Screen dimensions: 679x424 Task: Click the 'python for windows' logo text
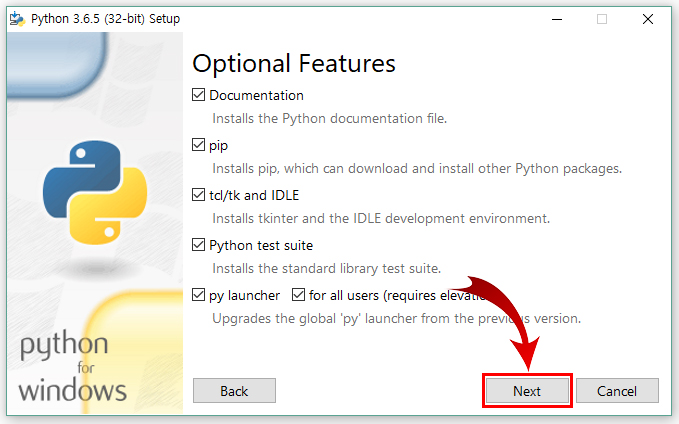coord(72,367)
